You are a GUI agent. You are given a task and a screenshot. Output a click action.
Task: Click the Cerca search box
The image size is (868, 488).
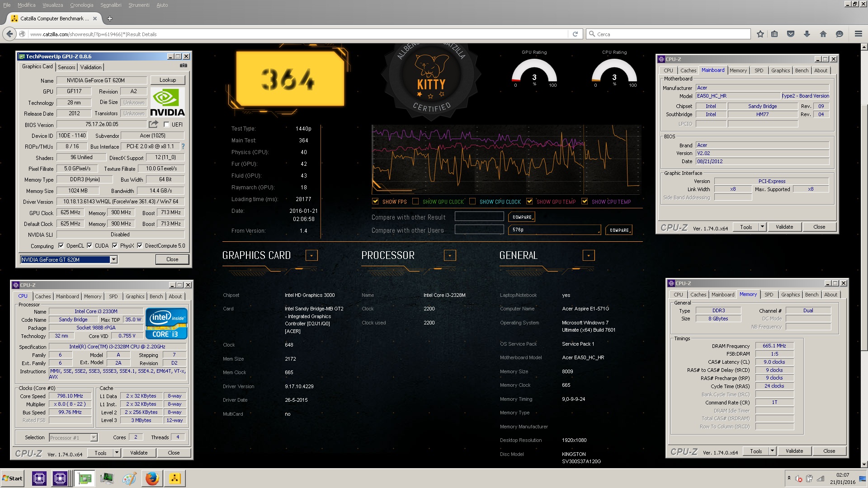pos(669,34)
